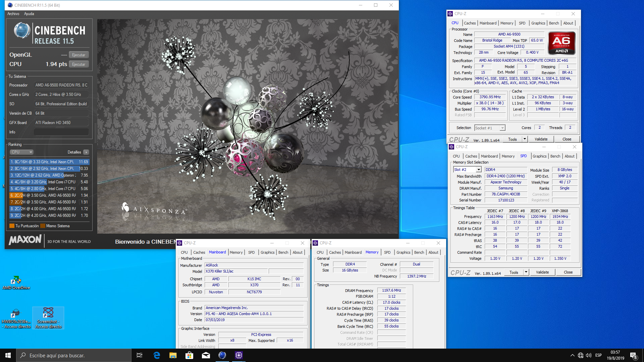Image resolution: width=644 pixels, height=362 pixels.
Task: Click the XMP-3868 column header in Timings Table
Action: [x=560, y=211]
